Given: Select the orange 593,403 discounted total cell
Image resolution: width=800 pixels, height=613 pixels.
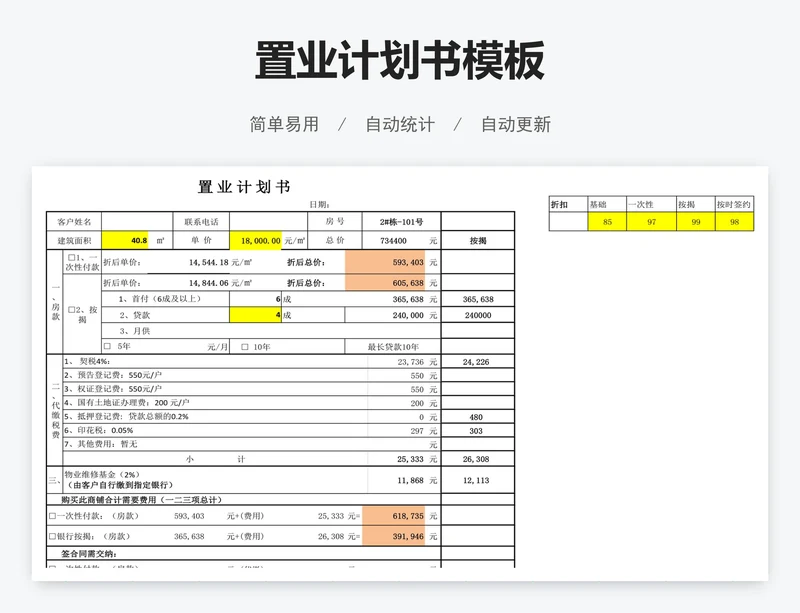Looking at the screenshot, I should pos(385,262).
